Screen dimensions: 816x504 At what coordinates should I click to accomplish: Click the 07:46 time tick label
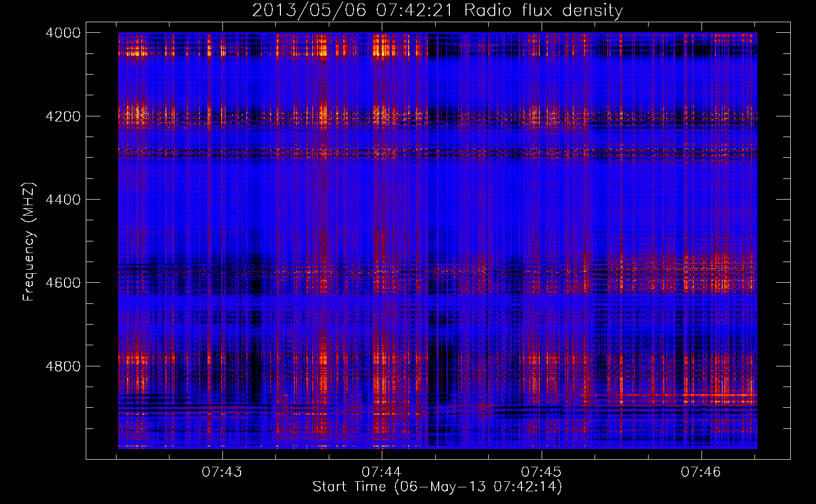pyautogui.click(x=701, y=472)
